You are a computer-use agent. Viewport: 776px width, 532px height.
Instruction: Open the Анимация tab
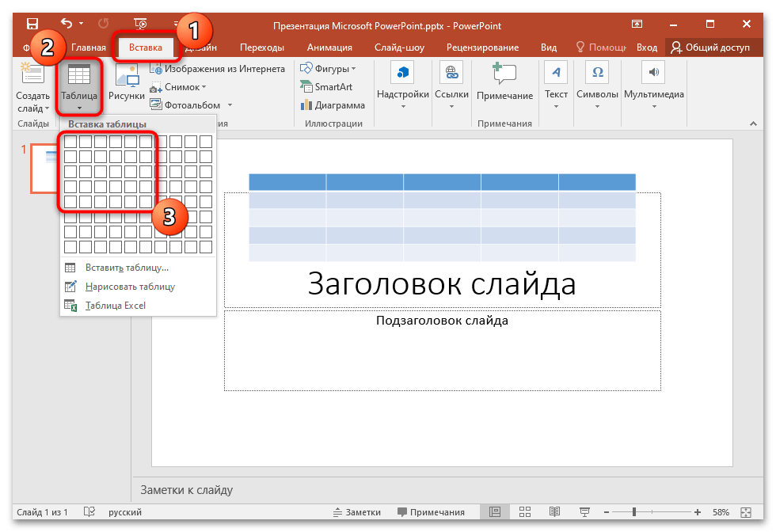point(329,47)
